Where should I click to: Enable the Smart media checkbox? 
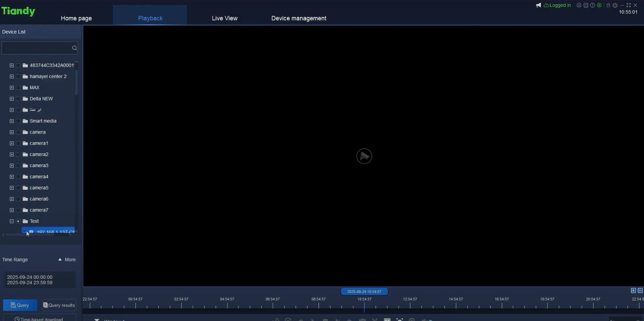[17, 120]
